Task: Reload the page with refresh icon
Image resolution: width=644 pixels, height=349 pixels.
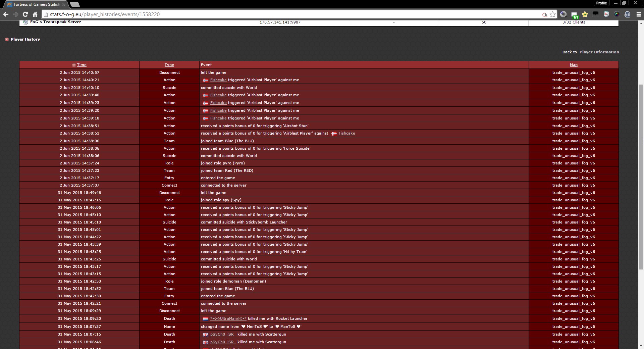Action: [x=25, y=14]
